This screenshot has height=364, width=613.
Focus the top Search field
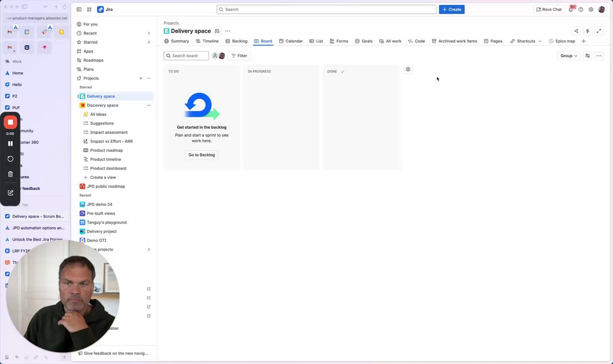click(x=327, y=10)
